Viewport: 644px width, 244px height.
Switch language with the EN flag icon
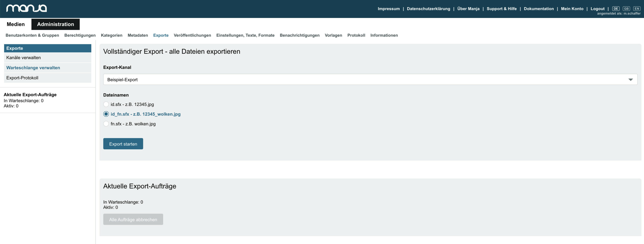click(637, 9)
